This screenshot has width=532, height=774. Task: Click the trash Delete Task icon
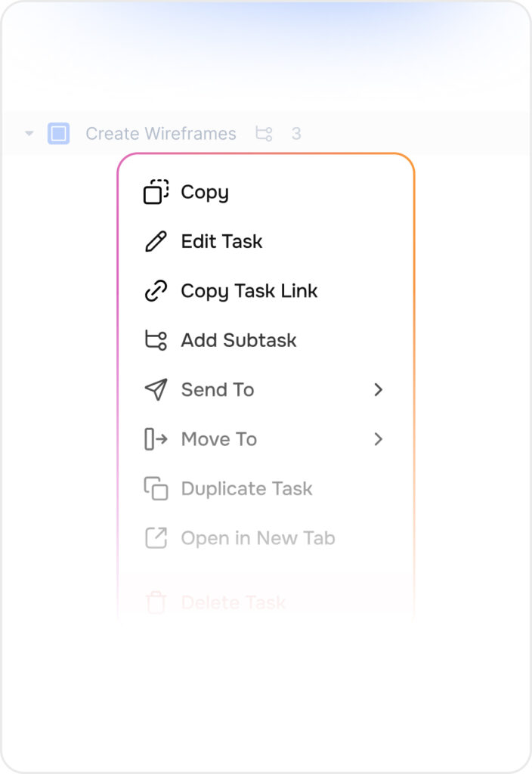[x=156, y=602]
